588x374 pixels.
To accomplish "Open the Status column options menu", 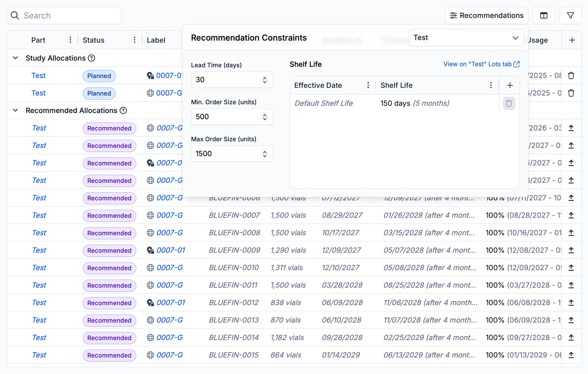I will pyautogui.click(x=134, y=40).
